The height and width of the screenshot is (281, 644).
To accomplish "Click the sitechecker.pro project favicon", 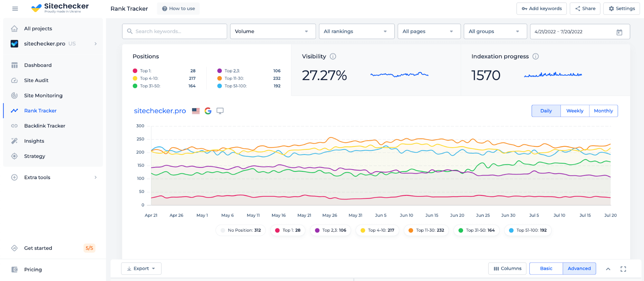I will coord(14,44).
